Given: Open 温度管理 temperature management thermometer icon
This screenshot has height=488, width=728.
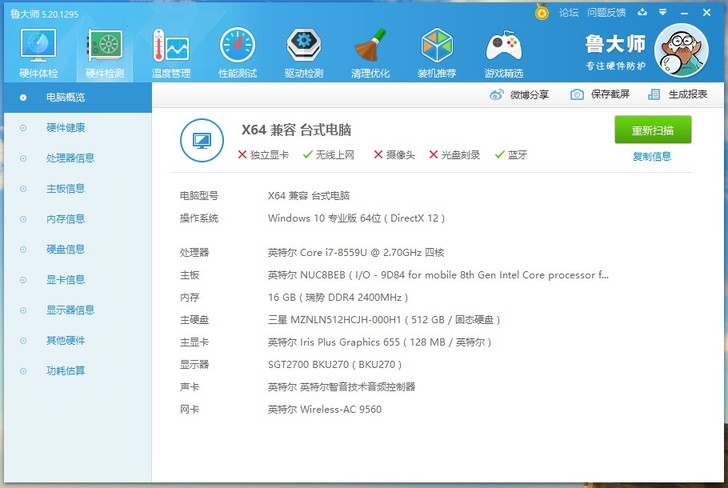Looking at the screenshot, I should point(171,46).
